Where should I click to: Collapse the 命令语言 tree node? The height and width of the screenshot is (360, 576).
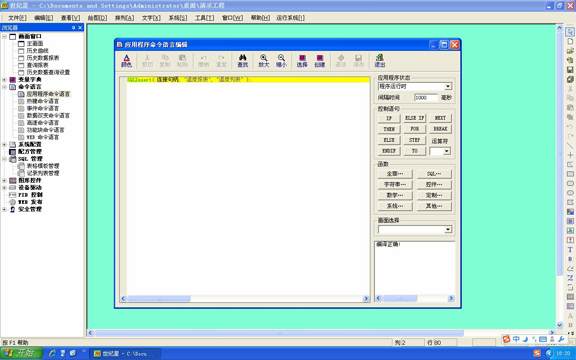pyautogui.click(x=4, y=87)
